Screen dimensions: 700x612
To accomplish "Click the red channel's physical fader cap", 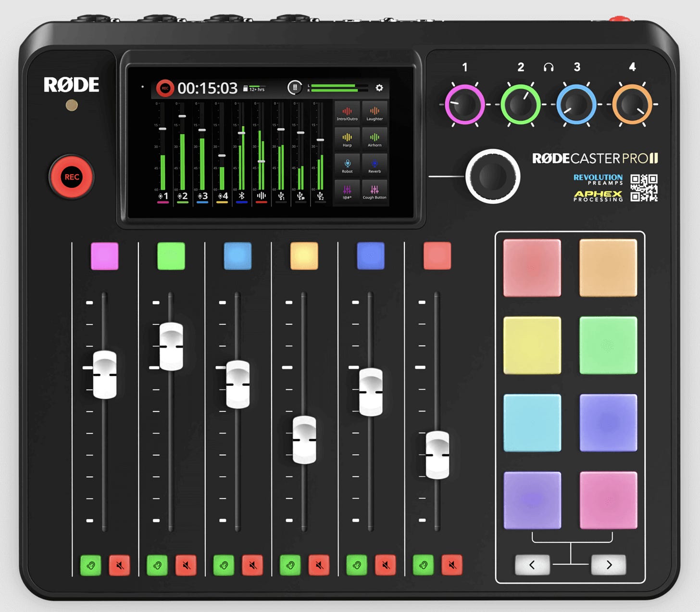I will pyautogui.click(x=437, y=455).
